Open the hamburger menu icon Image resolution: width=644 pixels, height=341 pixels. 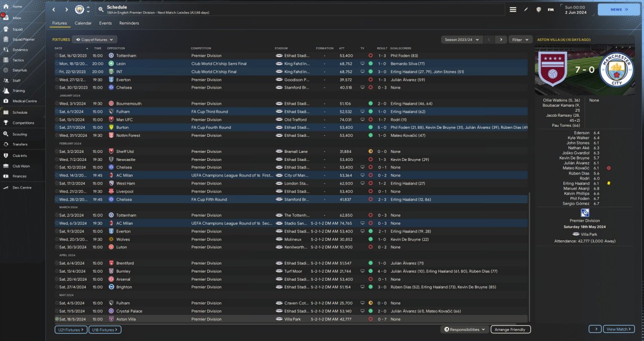tap(513, 10)
